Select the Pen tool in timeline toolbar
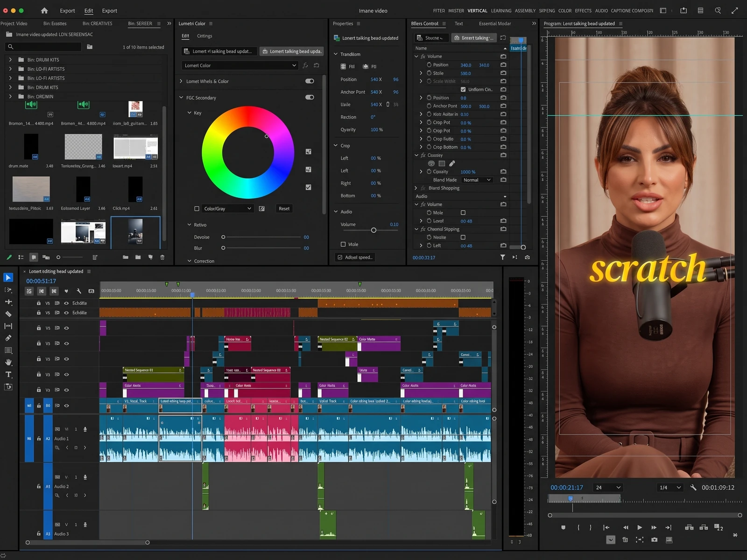This screenshot has height=560, width=747. [x=8, y=338]
